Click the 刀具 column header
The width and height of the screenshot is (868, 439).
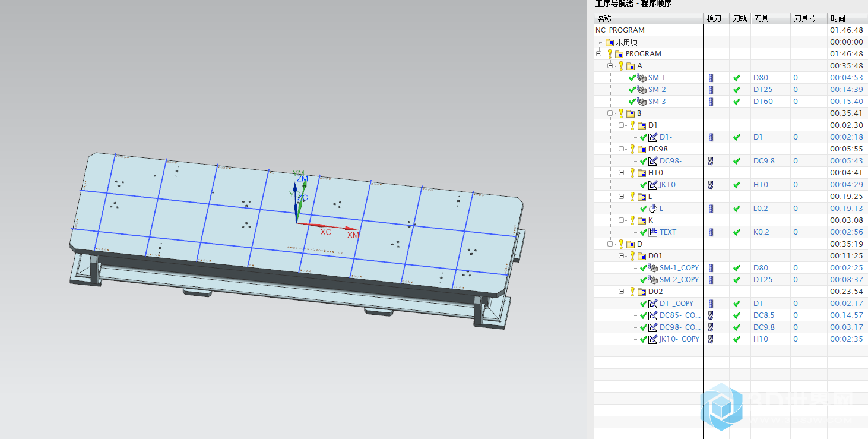770,18
